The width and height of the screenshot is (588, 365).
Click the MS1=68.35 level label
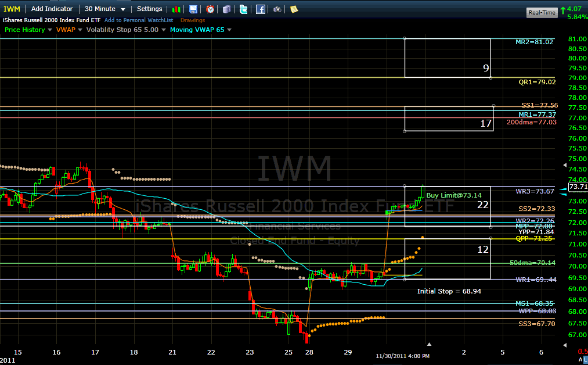[x=535, y=303]
